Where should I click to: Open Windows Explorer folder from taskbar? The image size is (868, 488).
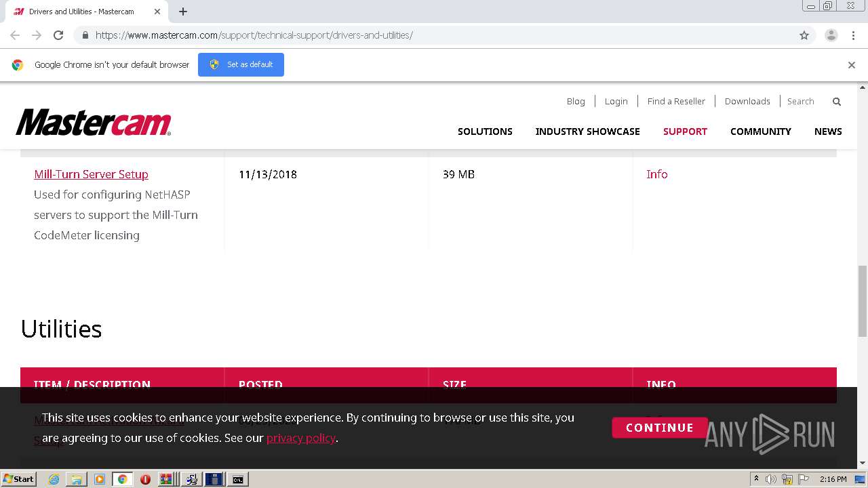pos(77,479)
